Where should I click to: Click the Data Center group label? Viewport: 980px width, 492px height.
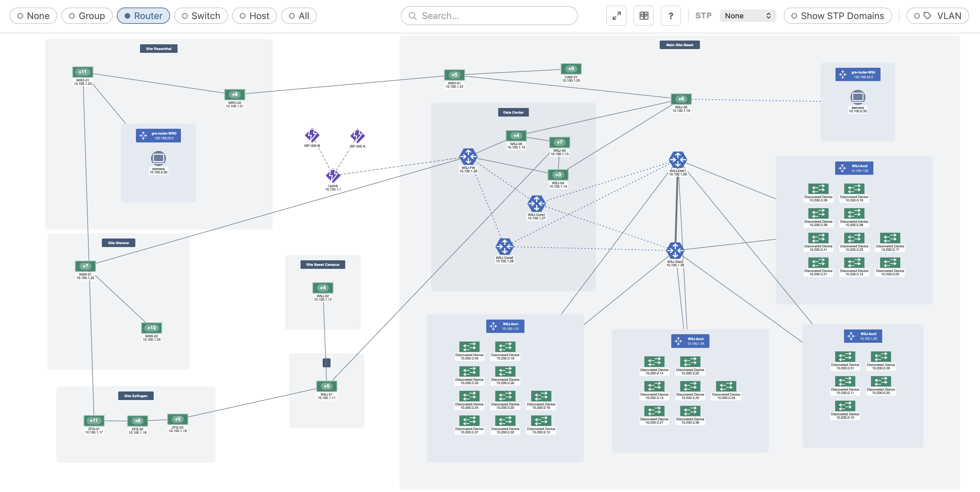513,112
